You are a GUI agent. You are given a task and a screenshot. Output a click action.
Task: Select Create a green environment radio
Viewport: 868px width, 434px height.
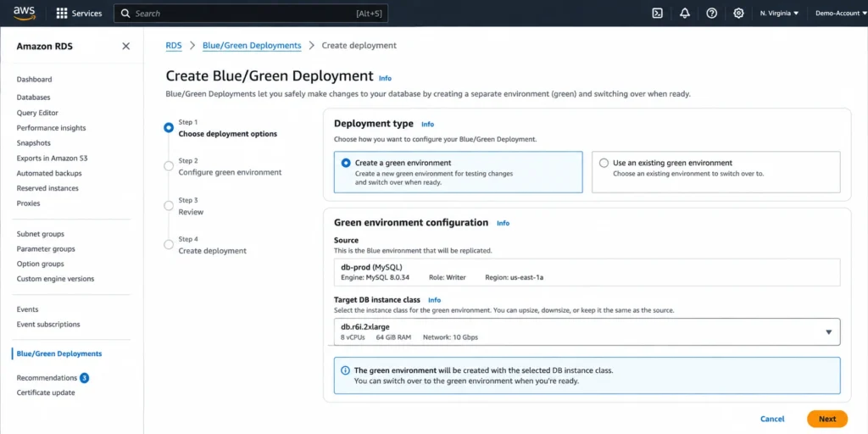(x=346, y=163)
